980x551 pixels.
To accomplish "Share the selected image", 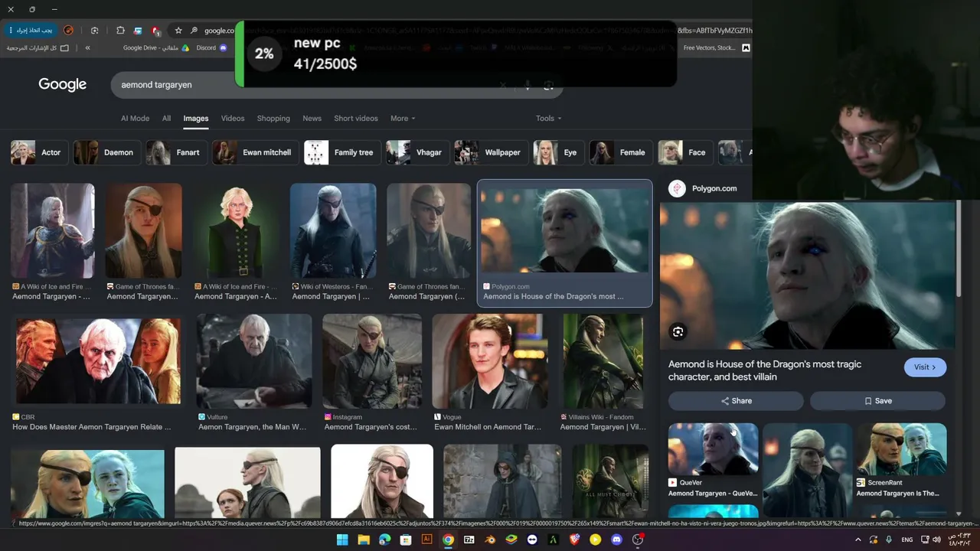I will 736,401.
